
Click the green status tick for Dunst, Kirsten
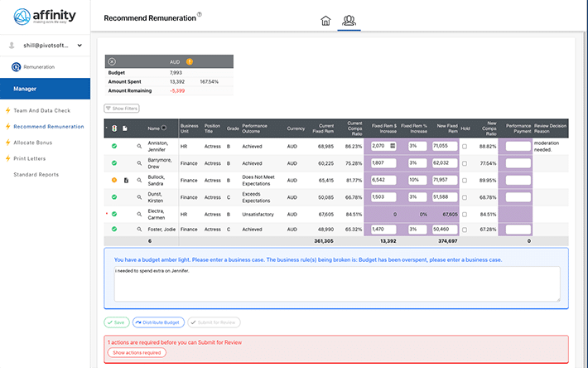[114, 196]
